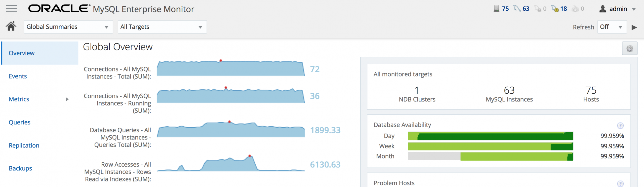
Task: Click the Problem Hosts section title
Action: [x=394, y=183]
